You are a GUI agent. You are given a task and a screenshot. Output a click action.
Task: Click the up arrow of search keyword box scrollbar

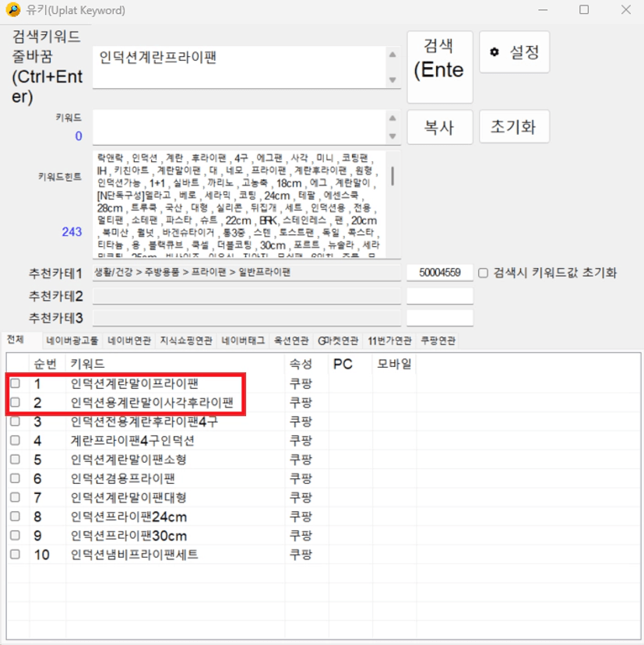point(392,55)
